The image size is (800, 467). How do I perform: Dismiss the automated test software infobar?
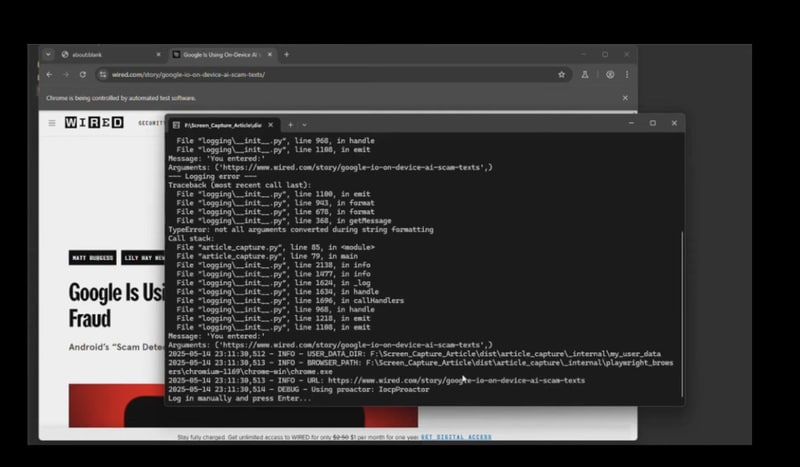[x=625, y=98]
